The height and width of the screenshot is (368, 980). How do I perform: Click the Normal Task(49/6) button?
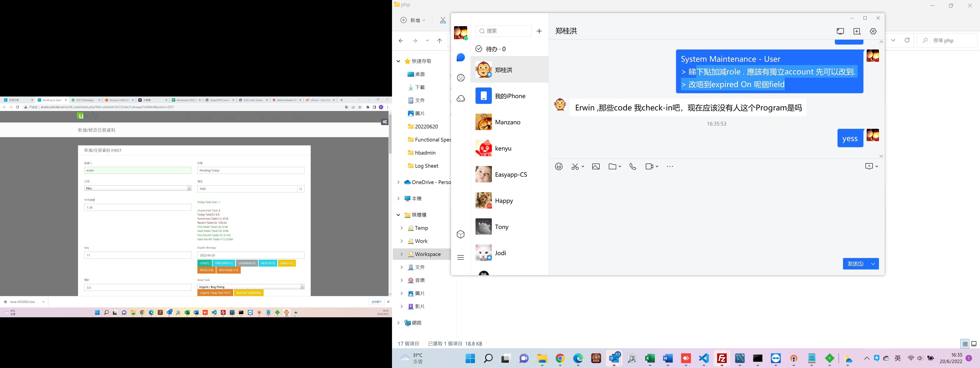tap(249, 293)
